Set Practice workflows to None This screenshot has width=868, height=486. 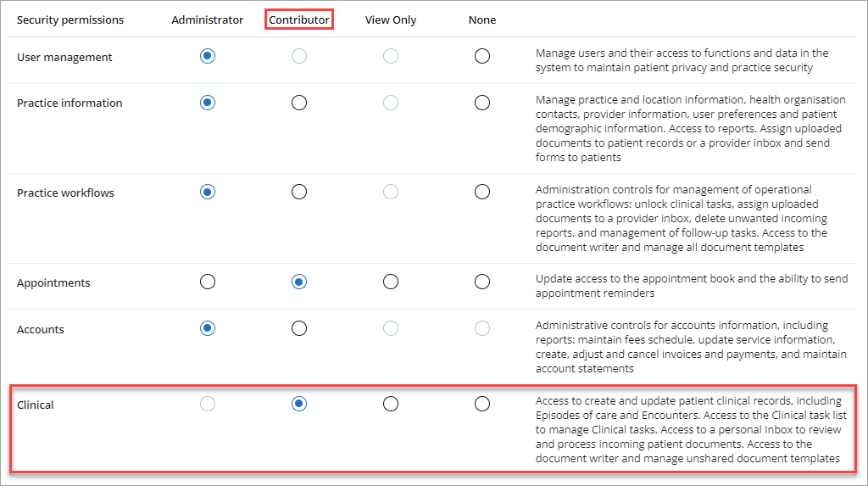tap(482, 192)
